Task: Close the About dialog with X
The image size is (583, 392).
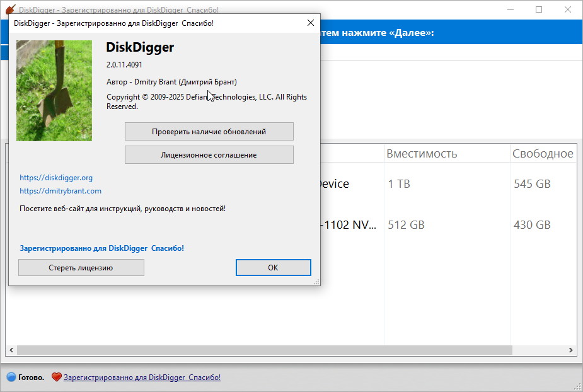Action: [311, 23]
